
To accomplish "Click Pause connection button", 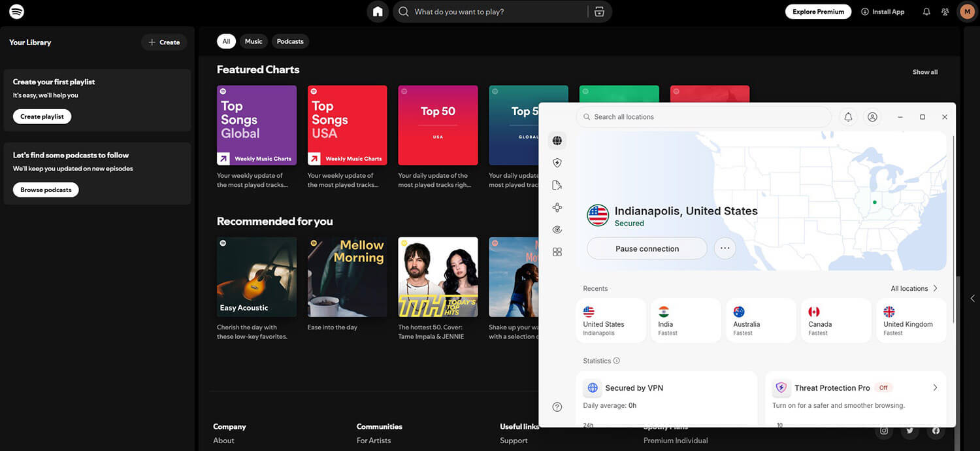I will tap(647, 248).
